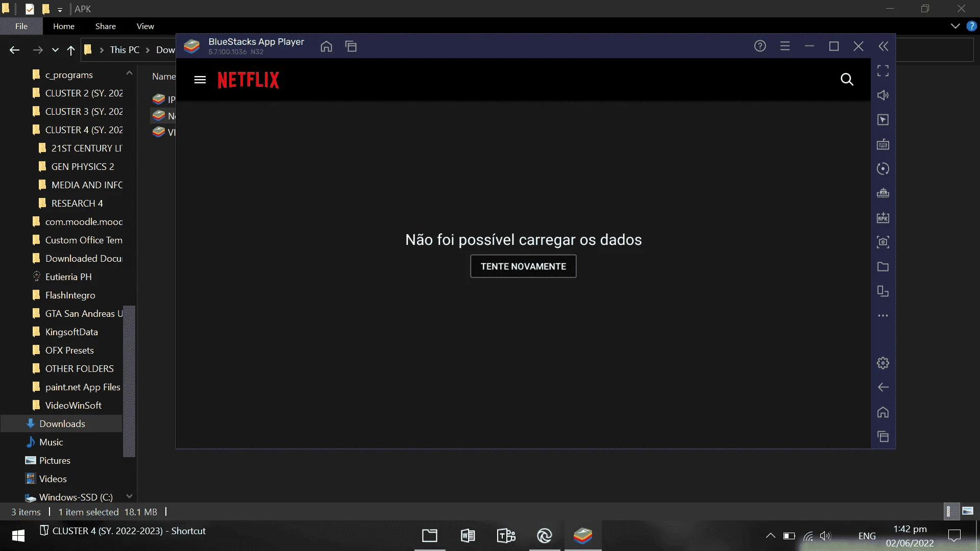Select CLUSTER 3 folder in navigation pane

tap(77, 112)
